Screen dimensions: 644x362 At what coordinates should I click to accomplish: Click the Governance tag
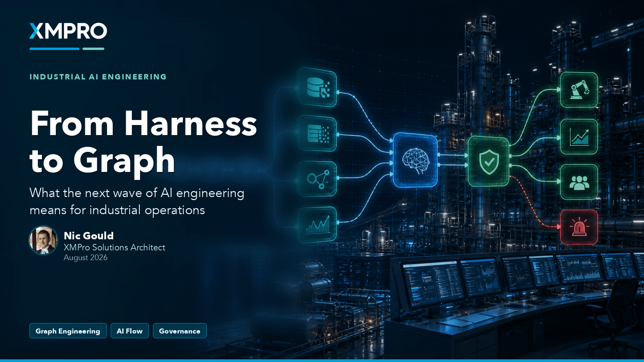(x=180, y=331)
